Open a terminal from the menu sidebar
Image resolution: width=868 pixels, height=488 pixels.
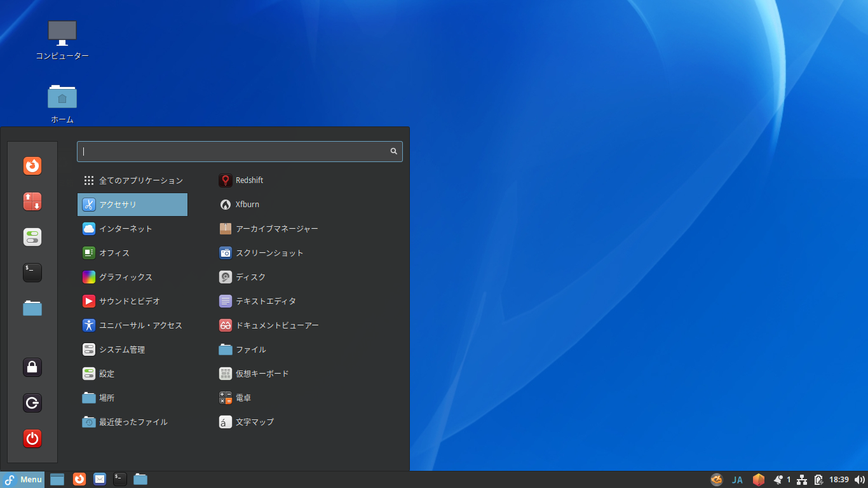click(x=32, y=273)
